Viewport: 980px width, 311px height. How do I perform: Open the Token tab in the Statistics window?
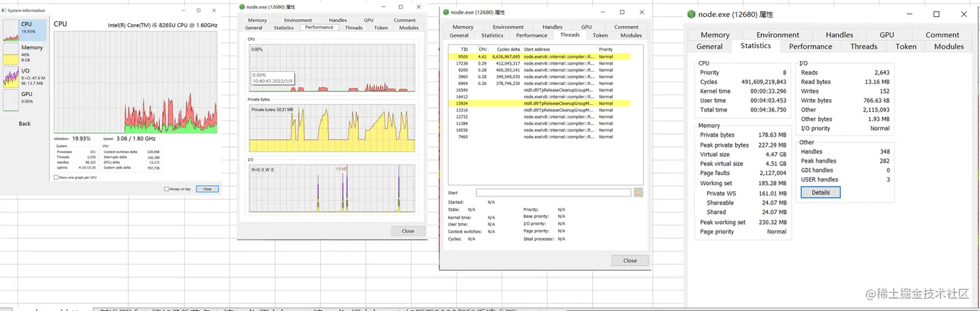[x=906, y=47]
